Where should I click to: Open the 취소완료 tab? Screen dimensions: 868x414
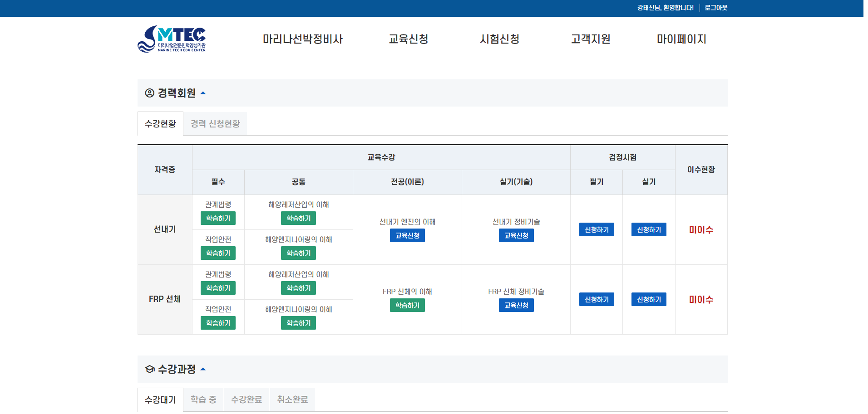tap(292, 399)
